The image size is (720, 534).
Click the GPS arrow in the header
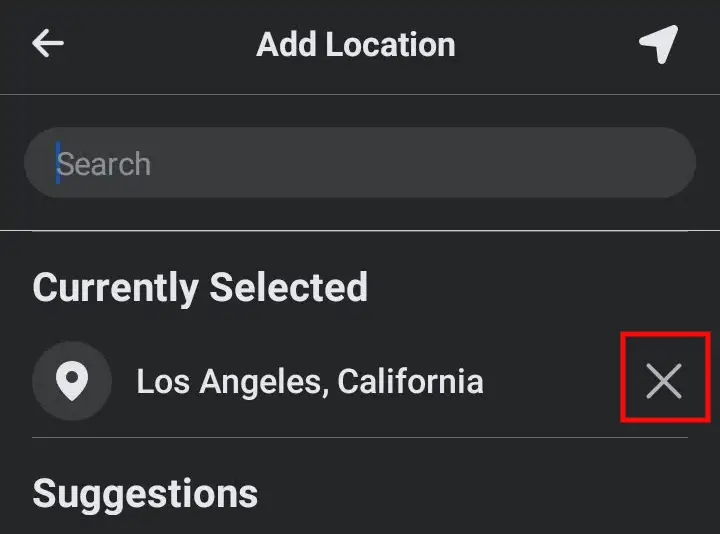(659, 44)
